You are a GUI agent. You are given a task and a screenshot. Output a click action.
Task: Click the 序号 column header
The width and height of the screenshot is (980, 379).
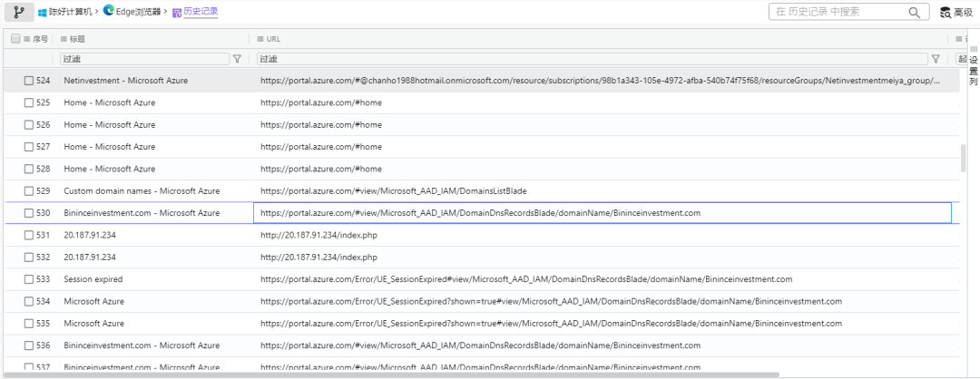pyautogui.click(x=41, y=39)
